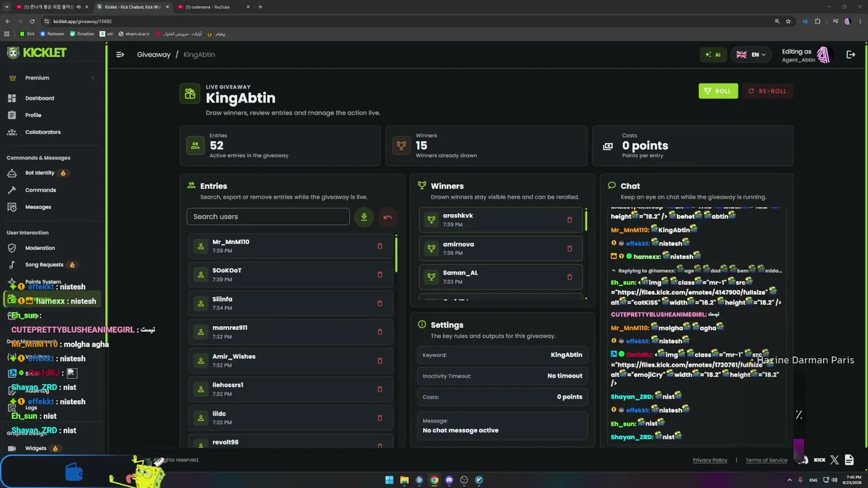The height and width of the screenshot is (488, 868).
Task: Click the sign-out icon in header
Action: (850, 55)
